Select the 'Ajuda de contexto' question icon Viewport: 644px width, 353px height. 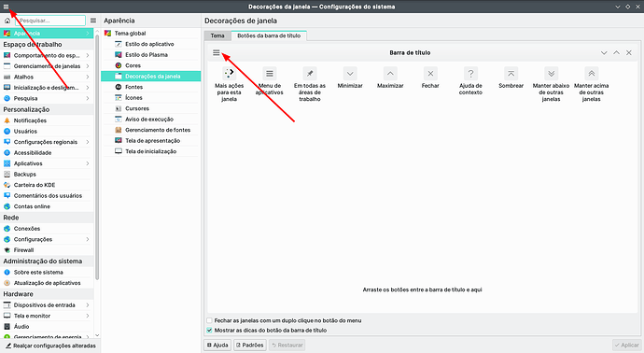(470, 74)
